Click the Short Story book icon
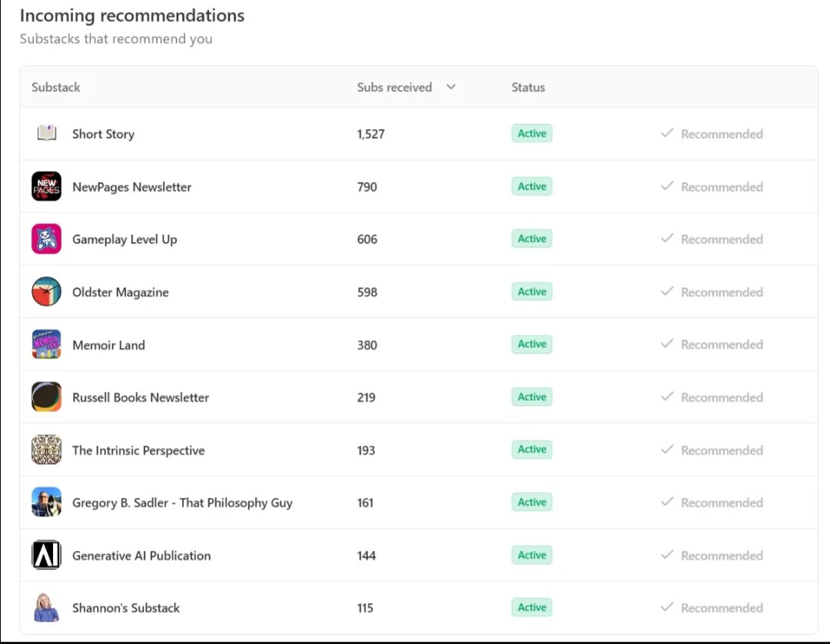This screenshot has width=830, height=644. pyautogui.click(x=47, y=133)
